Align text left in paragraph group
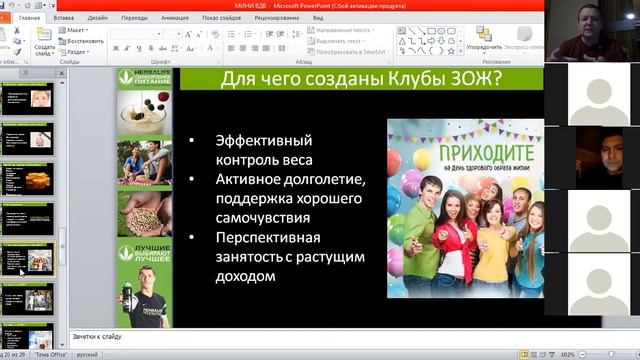 pos(231,48)
